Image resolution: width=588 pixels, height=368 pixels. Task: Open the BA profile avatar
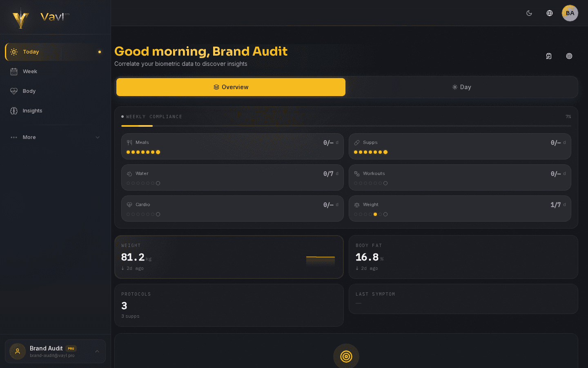pos(570,13)
